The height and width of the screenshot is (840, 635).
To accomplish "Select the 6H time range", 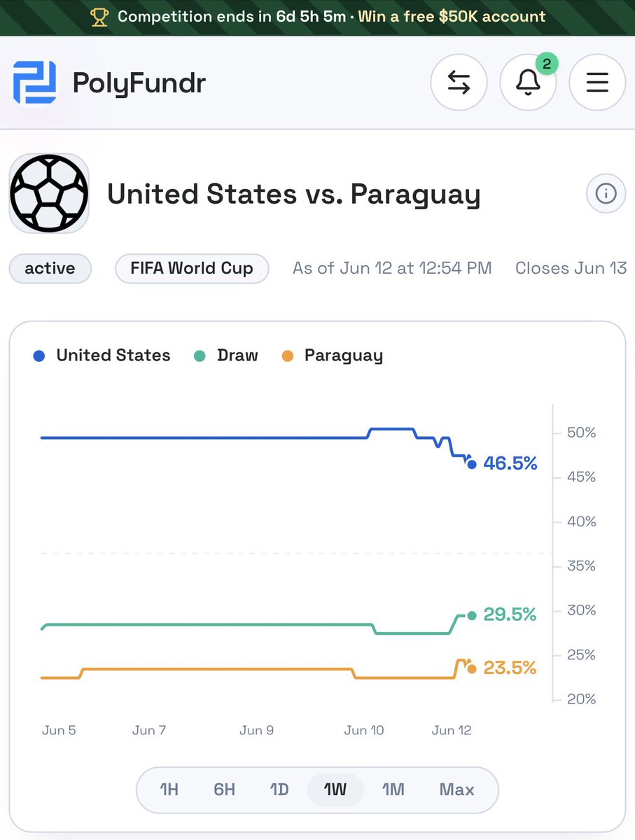I will pyautogui.click(x=224, y=790).
